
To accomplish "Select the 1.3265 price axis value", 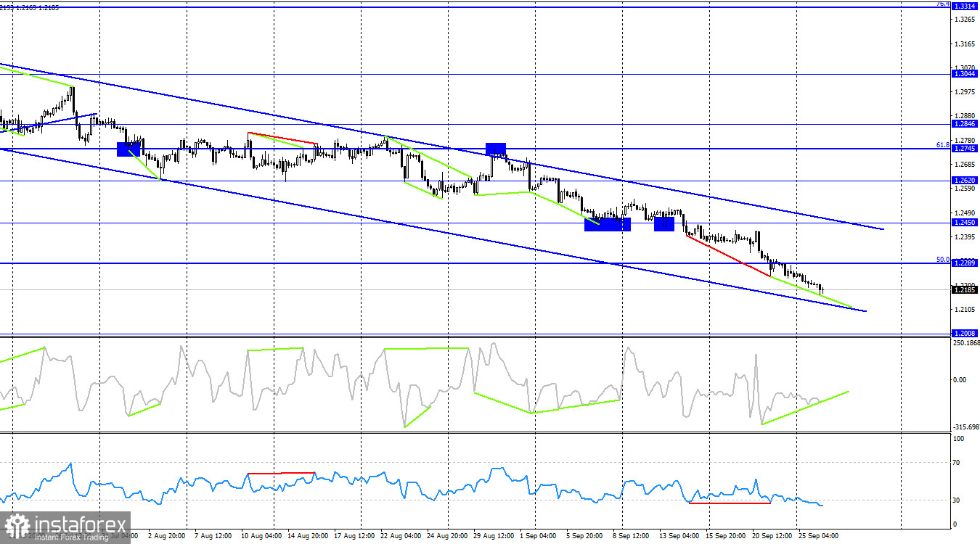I will 965,19.
